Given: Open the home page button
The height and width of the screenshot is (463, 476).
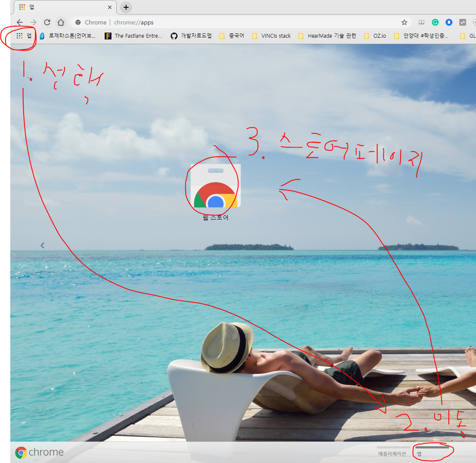Looking at the screenshot, I should [61, 22].
